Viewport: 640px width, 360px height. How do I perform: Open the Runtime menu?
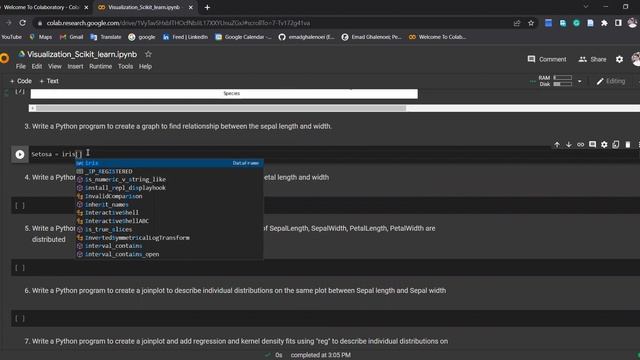100,66
